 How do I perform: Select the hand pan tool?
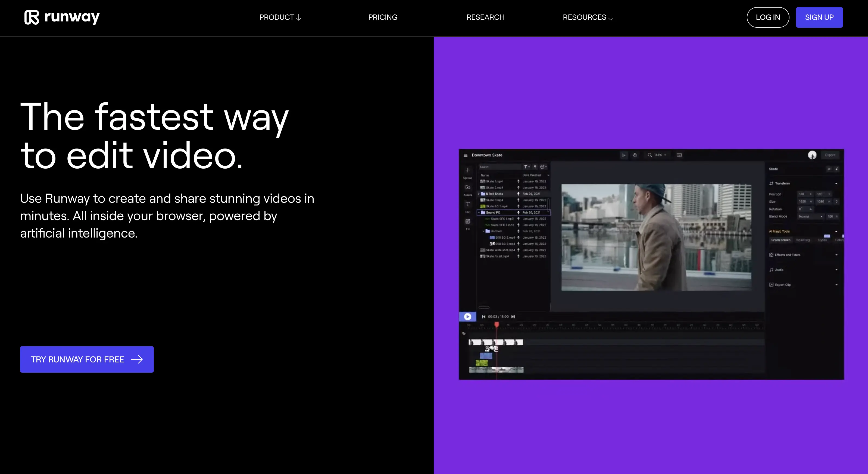point(635,155)
